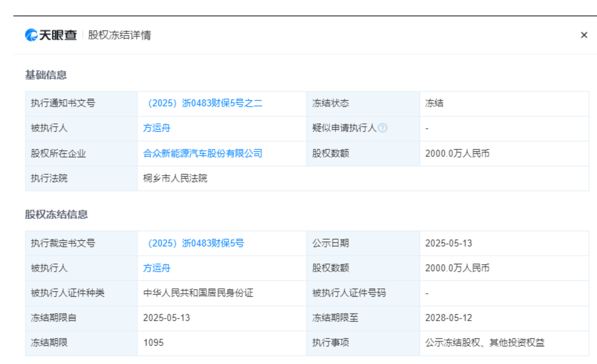Screen dimensions: 597x364
Task: Select court name 桐乡市人民法院
Action: tap(175, 178)
